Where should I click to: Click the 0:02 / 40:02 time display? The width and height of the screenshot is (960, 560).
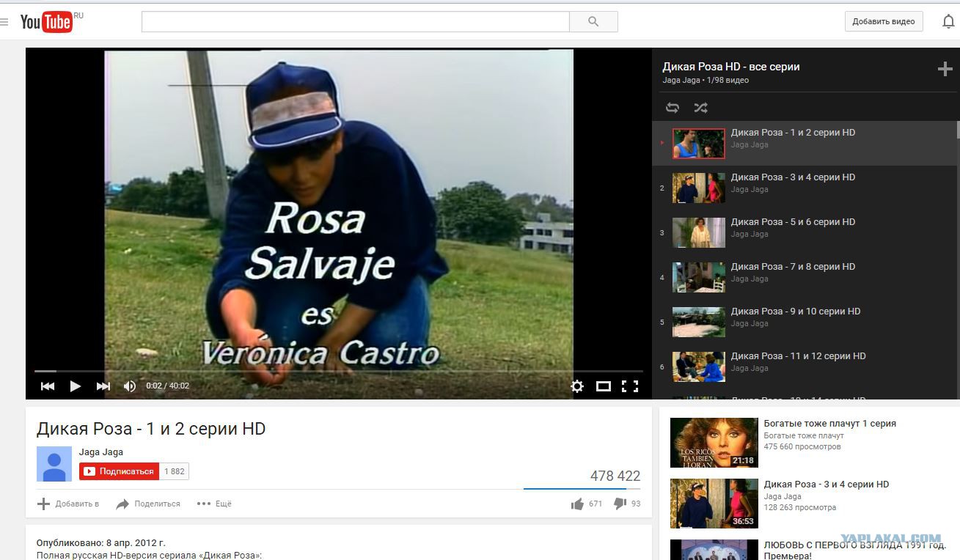pyautogui.click(x=168, y=386)
